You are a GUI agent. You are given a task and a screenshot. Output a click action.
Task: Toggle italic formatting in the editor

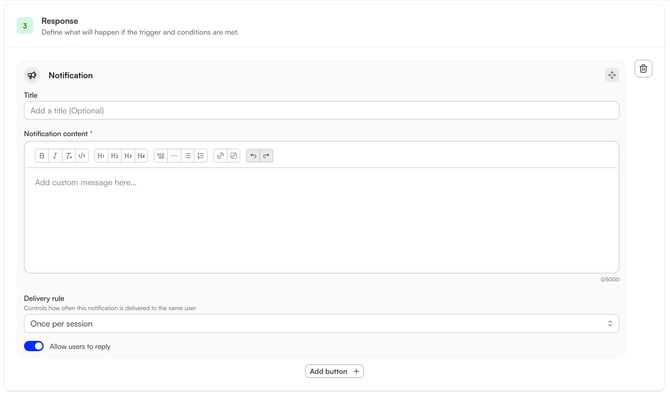click(55, 156)
